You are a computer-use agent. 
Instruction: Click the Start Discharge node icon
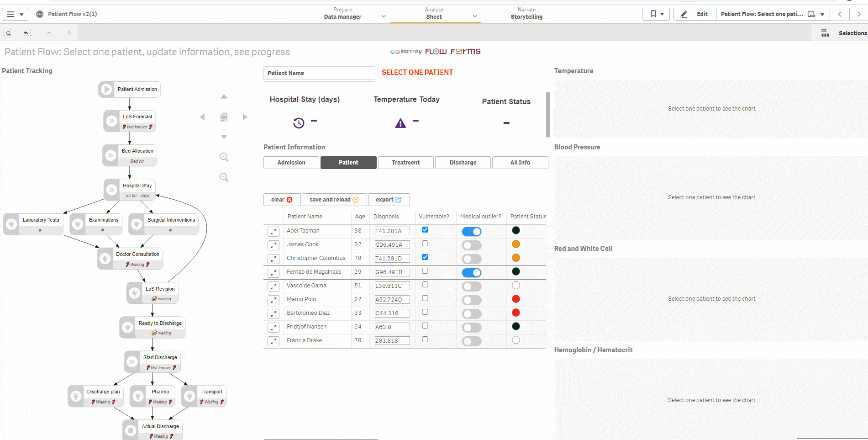coord(132,362)
